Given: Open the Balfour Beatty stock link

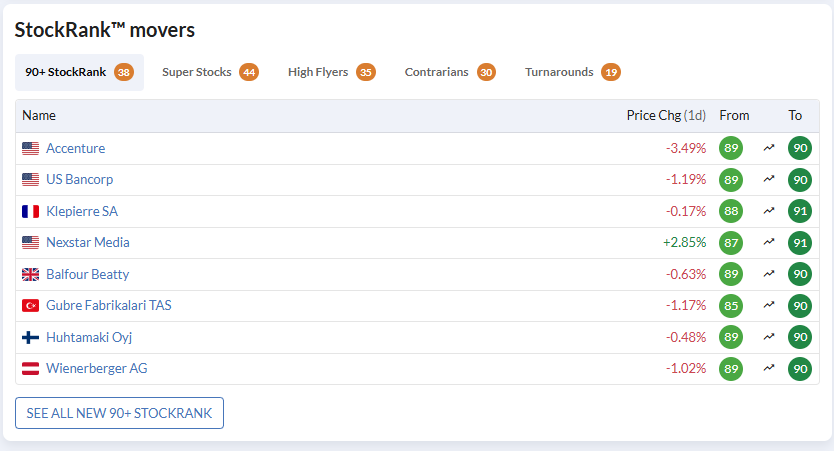Looking at the screenshot, I should click(x=88, y=274).
